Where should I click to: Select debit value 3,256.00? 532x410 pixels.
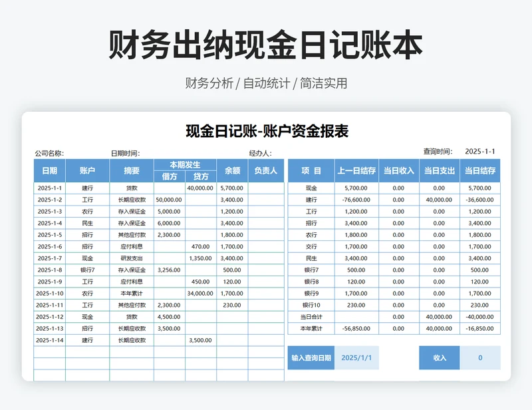(x=170, y=270)
